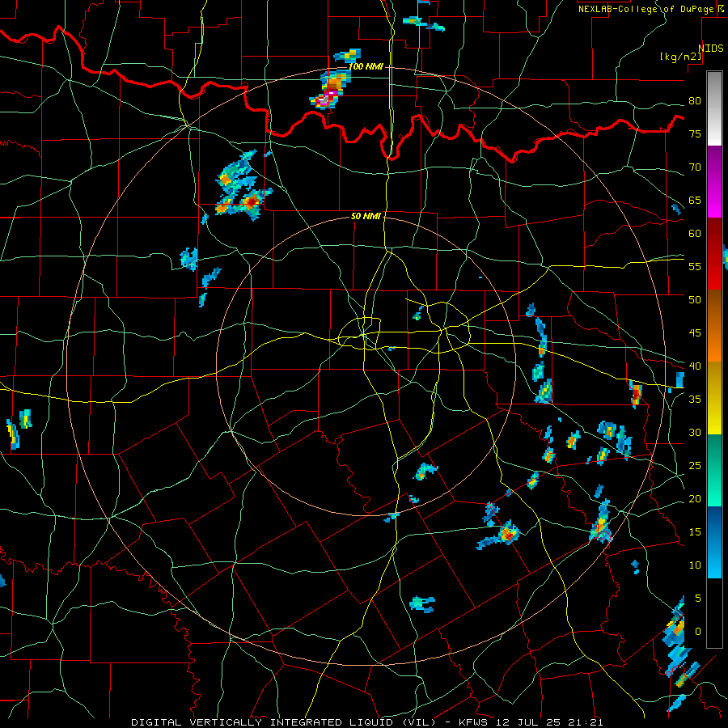
Task: Click the 75 value on the scale
Action: (x=695, y=133)
